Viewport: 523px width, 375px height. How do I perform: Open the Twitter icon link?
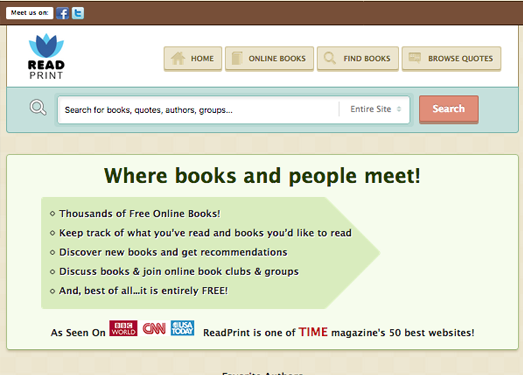[78, 13]
